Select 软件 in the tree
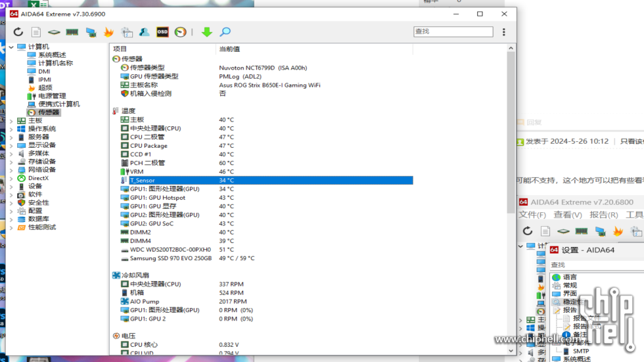The height and width of the screenshot is (362, 644). tap(35, 194)
